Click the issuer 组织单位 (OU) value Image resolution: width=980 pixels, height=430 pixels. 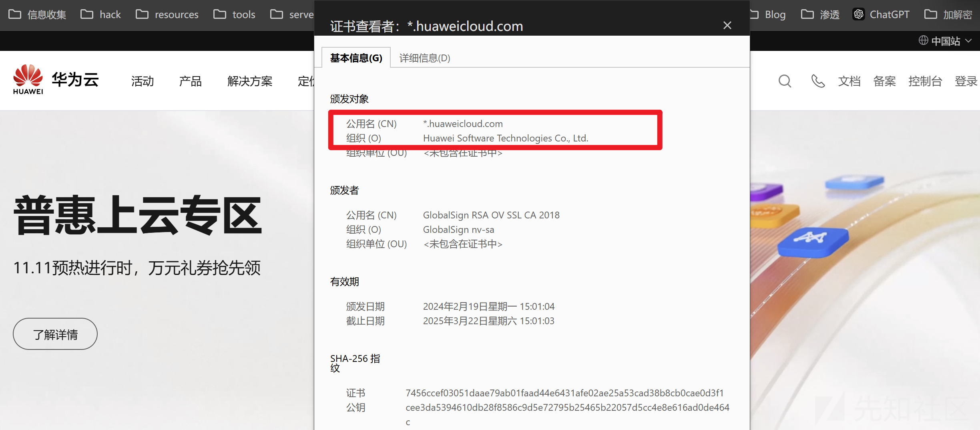463,244
